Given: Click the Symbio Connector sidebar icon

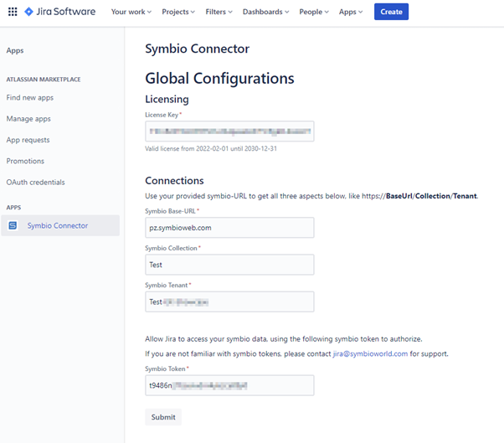Looking at the screenshot, I should [13, 225].
